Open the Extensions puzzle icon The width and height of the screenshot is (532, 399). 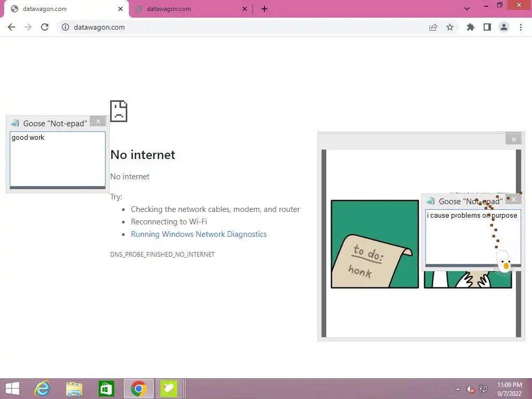pyautogui.click(x=471, y=27)
